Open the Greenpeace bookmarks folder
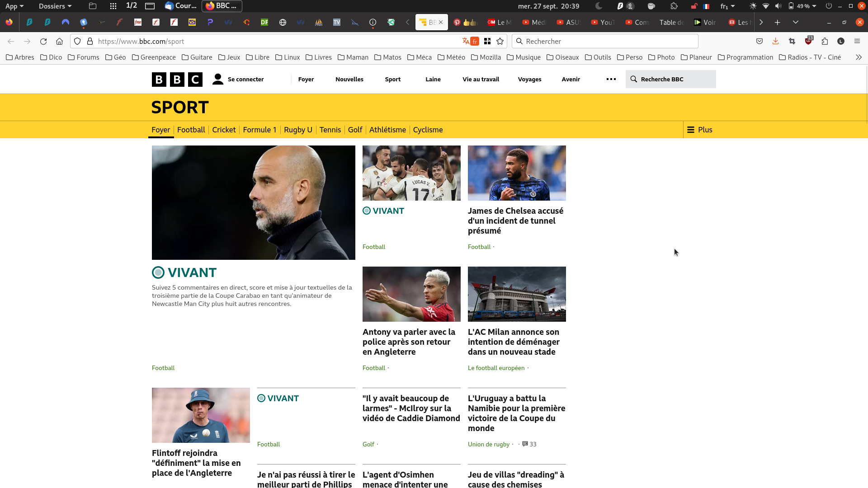Screen dimensions: 868x488 154,57
